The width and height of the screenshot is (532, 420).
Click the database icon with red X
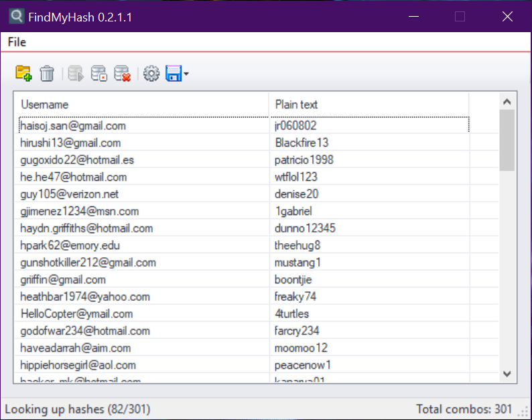tap(122, 74)
